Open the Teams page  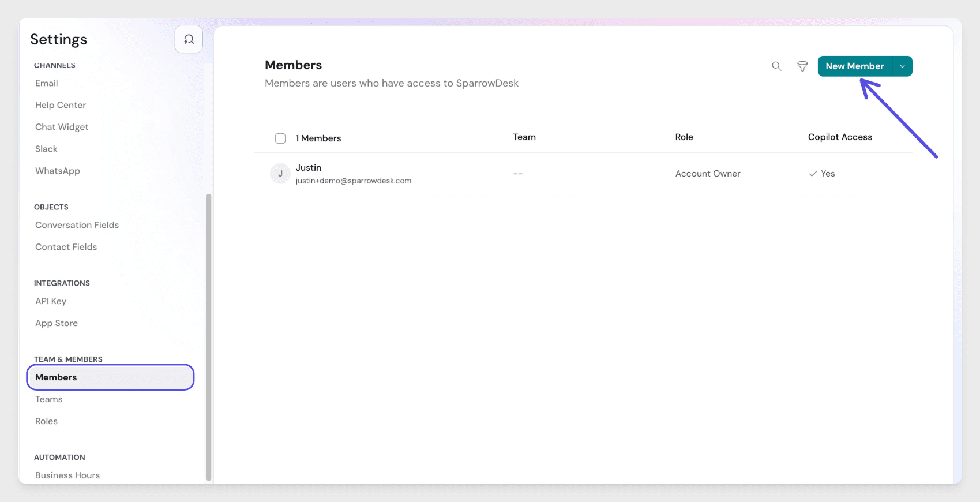coord(49,399)
